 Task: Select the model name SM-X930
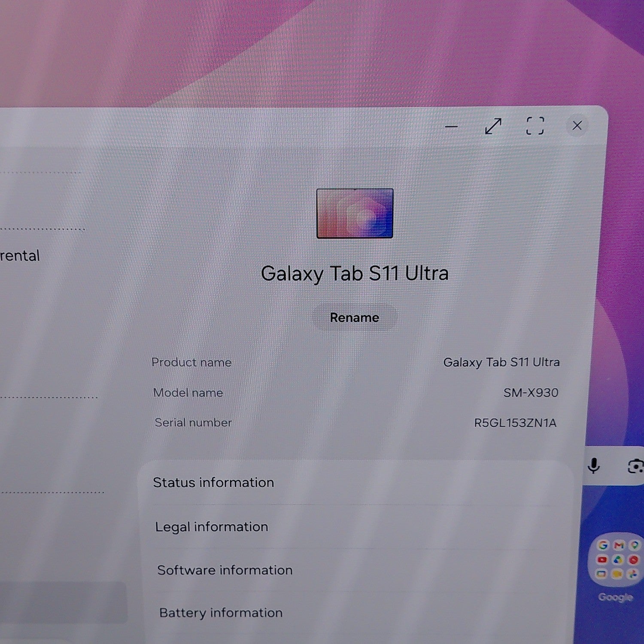coord(531,392)
